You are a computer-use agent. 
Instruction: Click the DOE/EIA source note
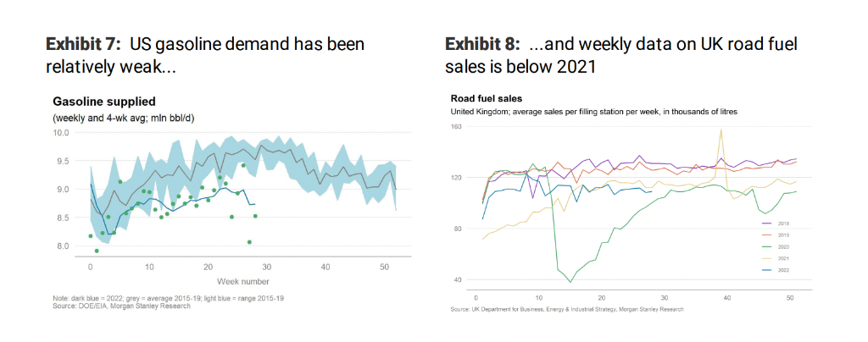[x=121, y=306]
